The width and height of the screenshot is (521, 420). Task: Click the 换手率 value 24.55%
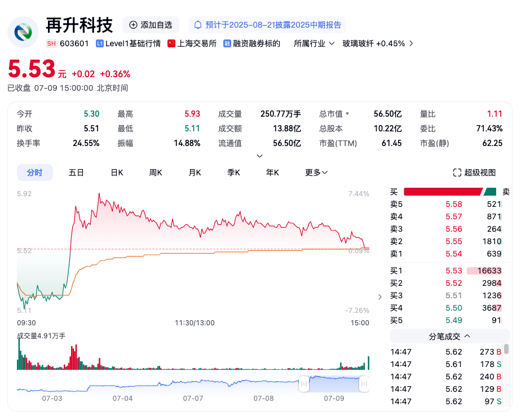86,143
